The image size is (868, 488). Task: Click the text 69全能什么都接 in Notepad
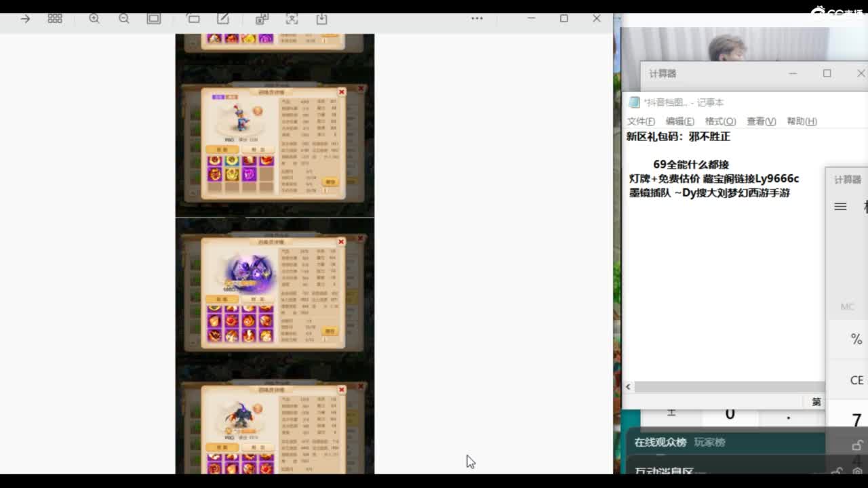point(691,165)
